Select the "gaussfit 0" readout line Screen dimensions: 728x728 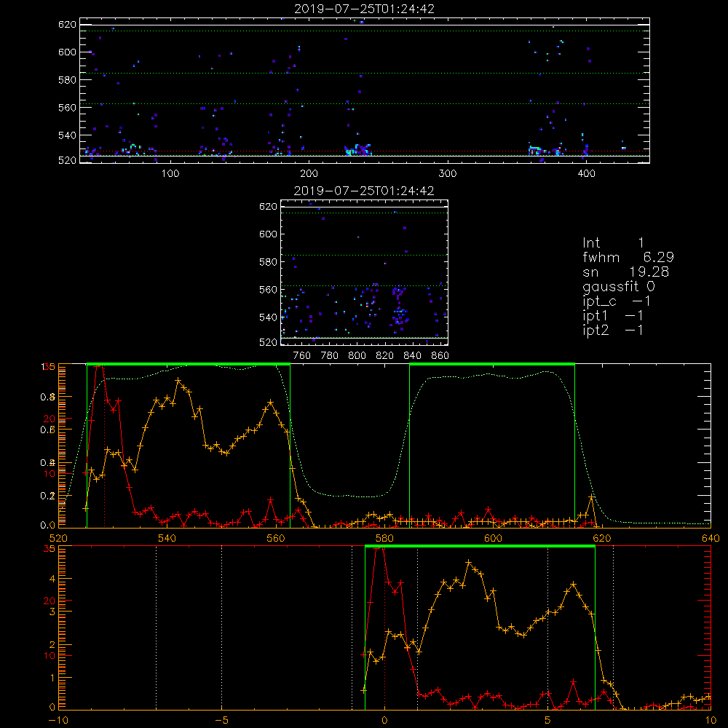619,286
